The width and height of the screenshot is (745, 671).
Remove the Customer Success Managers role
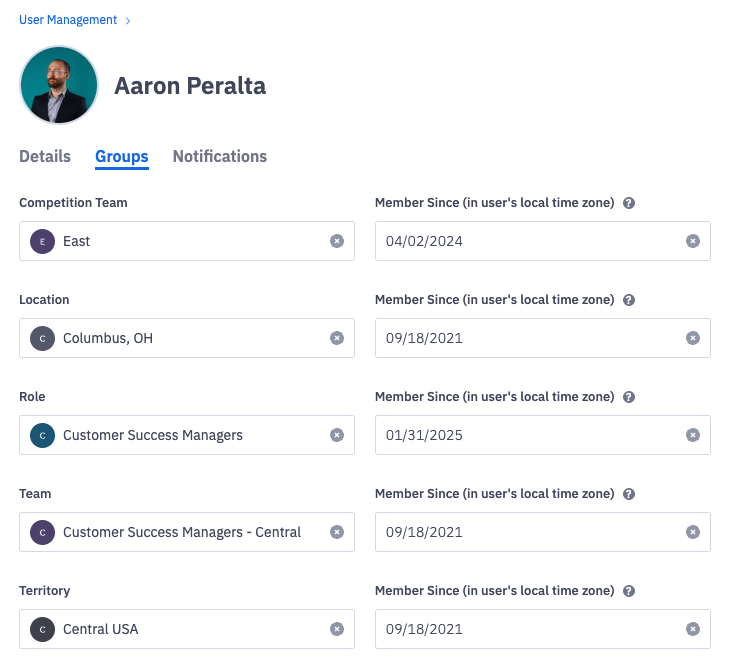coord(337,435)
